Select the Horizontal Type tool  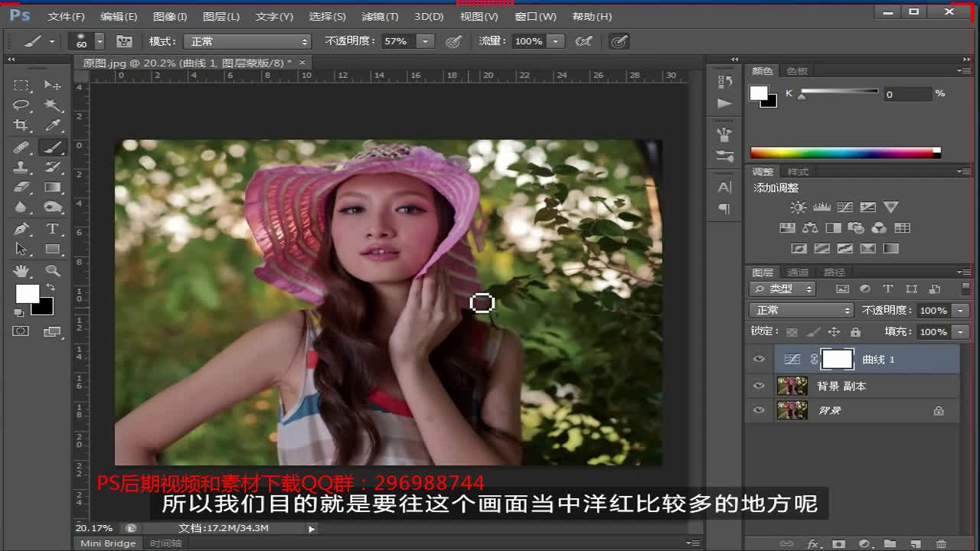click(52, 228)
